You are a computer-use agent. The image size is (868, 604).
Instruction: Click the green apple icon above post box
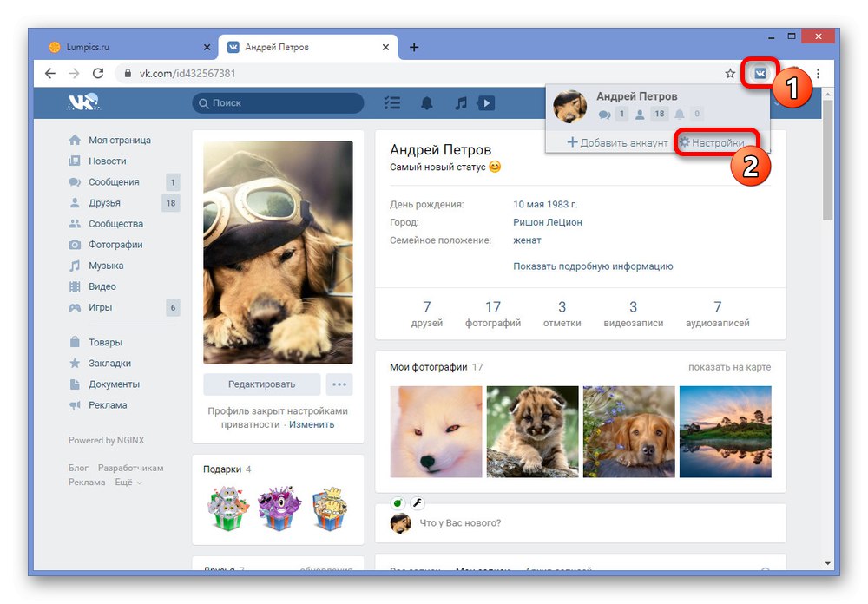(x=398, y=502)
